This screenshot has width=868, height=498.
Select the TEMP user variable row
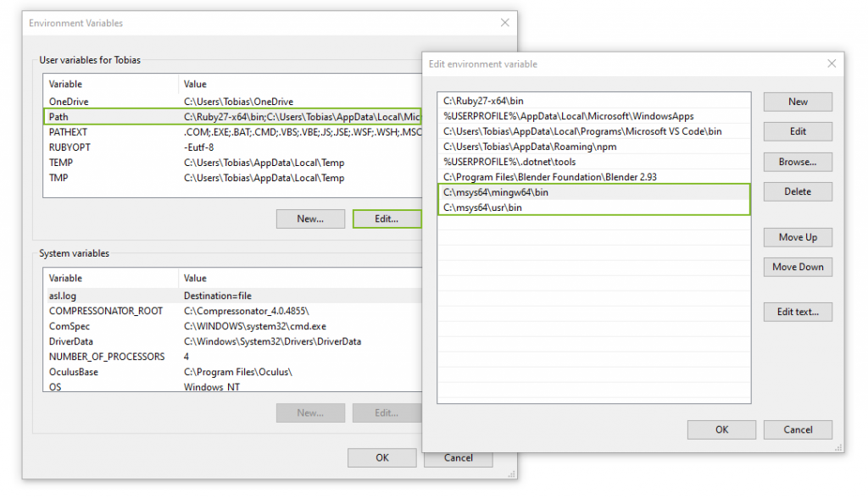(x=232, y=163)
